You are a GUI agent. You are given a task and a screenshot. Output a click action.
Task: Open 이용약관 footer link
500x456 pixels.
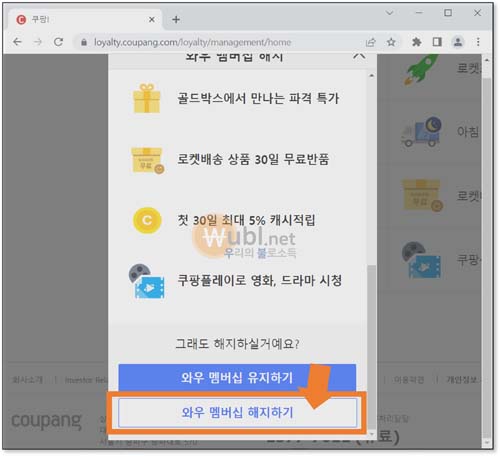[409, 380]
